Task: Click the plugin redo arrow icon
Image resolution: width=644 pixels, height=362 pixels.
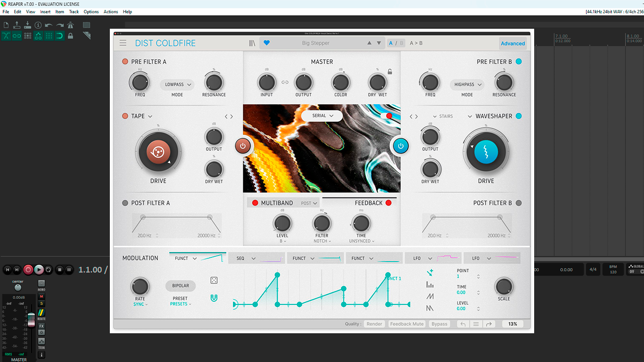Action: tap(489, 324)
